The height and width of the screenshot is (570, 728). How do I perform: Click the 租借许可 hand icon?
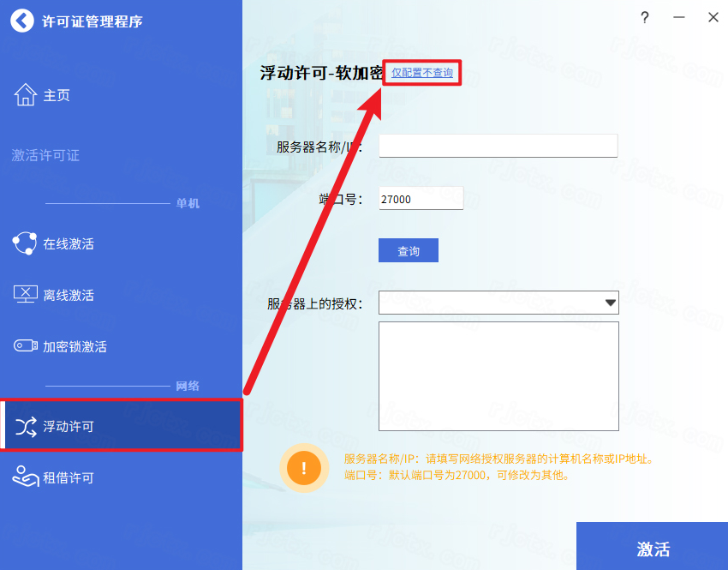(26, 477)
